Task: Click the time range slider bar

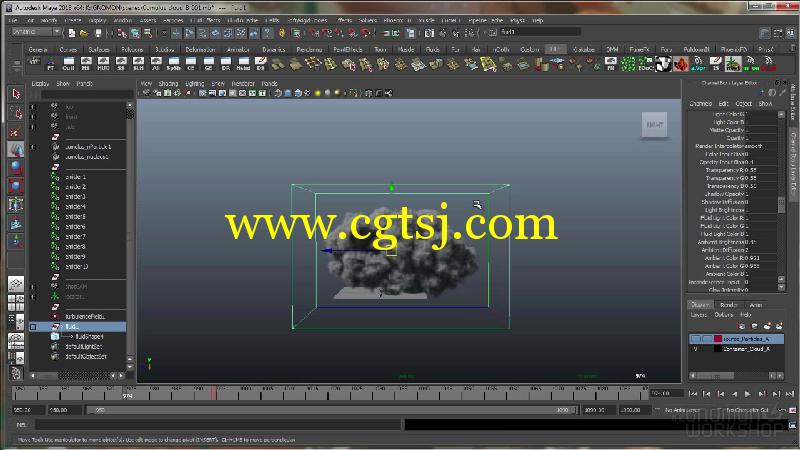Action: pos(332,410)
